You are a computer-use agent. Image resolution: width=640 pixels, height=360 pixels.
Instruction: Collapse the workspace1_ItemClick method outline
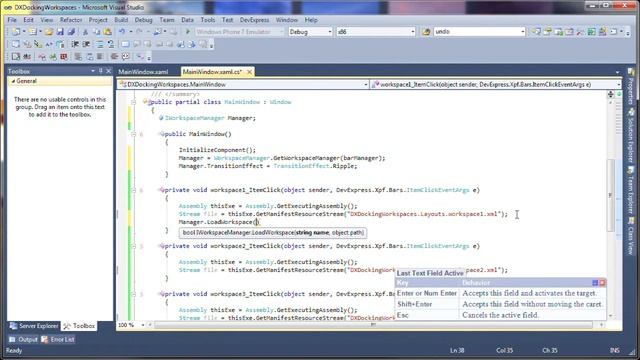(133, 190)
